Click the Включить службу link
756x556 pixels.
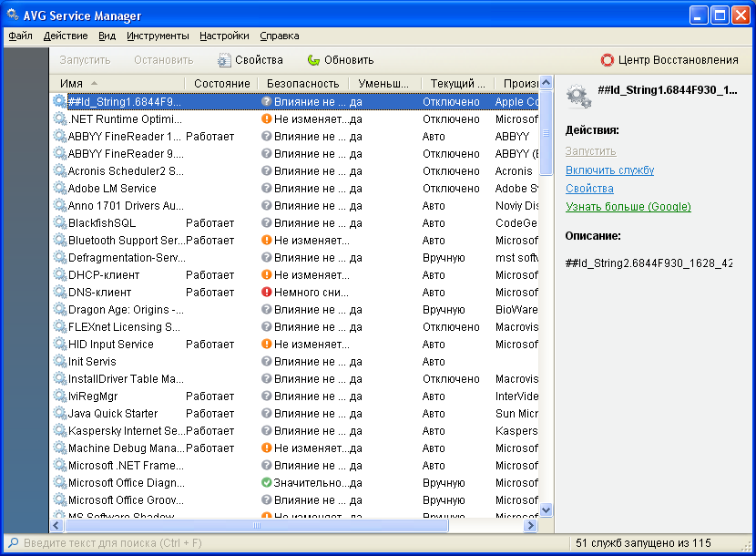(x=609, y=170)
